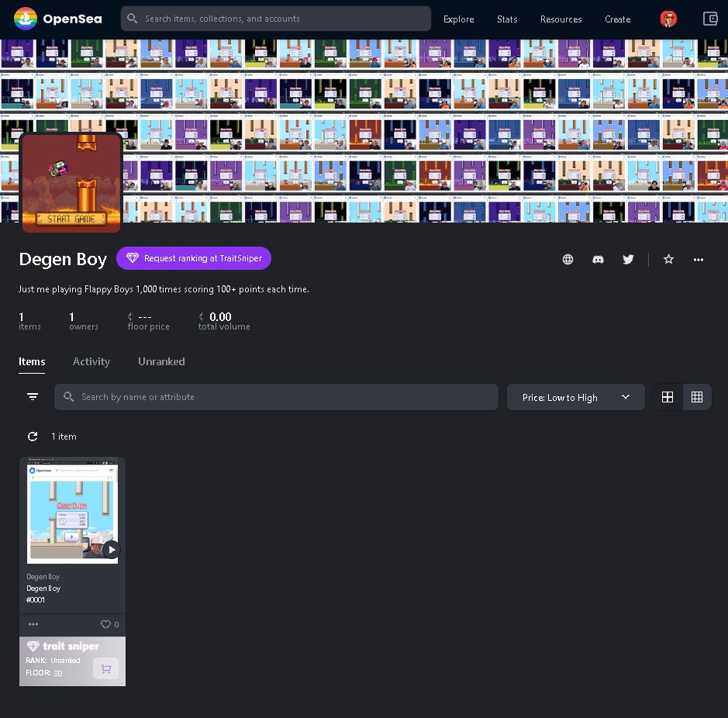The height and width of the screenshot is (718, 728).
Task: Click the collection description text
Action: 164,289
